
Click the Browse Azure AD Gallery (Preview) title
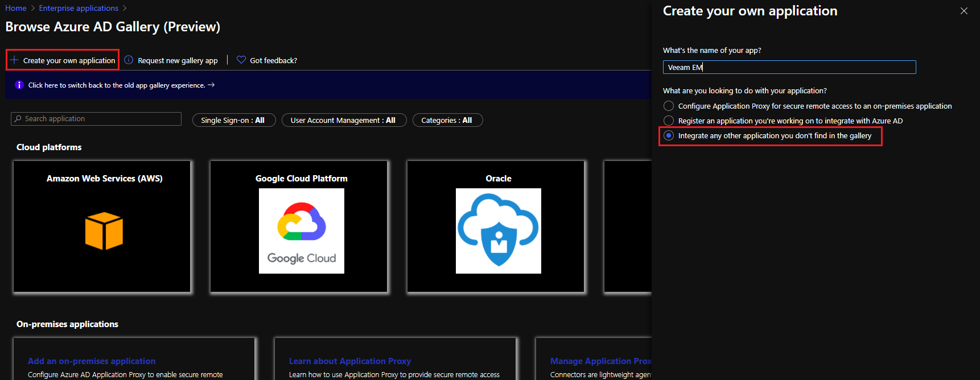click(113, 27)
